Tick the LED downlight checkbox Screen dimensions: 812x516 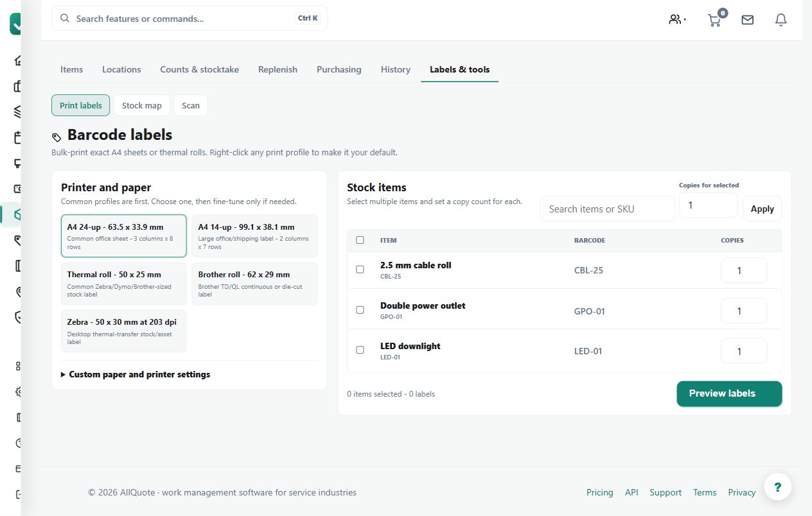pos(360,350)
